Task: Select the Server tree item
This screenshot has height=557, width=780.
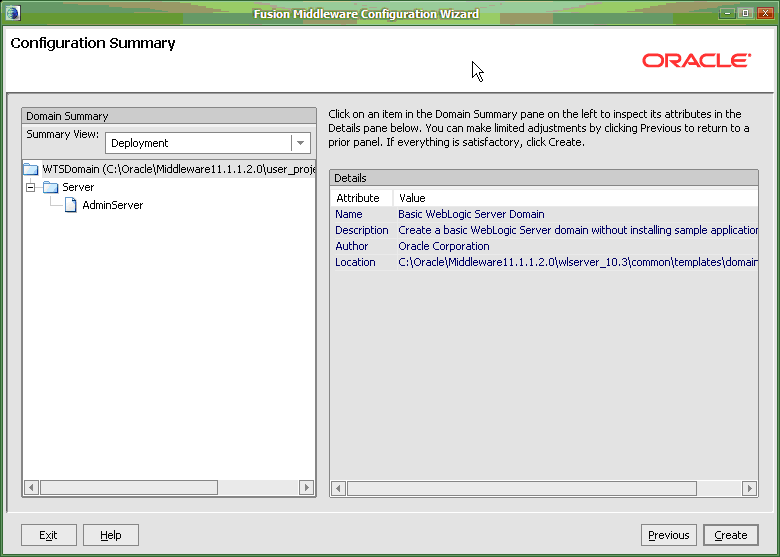Action: 78,187
